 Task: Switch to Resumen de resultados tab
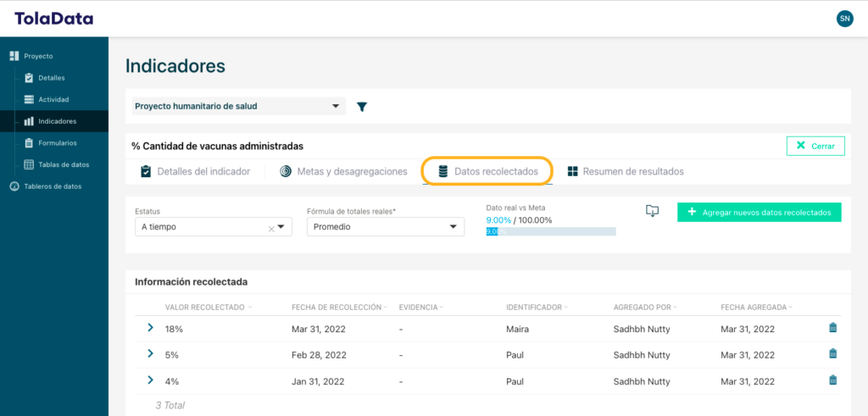[x=626, y=171]
